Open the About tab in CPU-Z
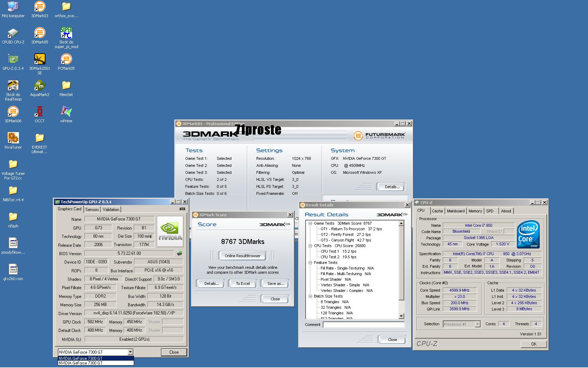The image size is (588, 368). click(x=506, y=211)
